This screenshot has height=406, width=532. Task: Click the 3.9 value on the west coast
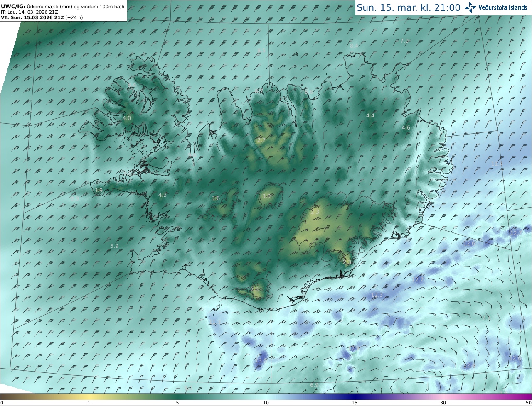[99, 190]
